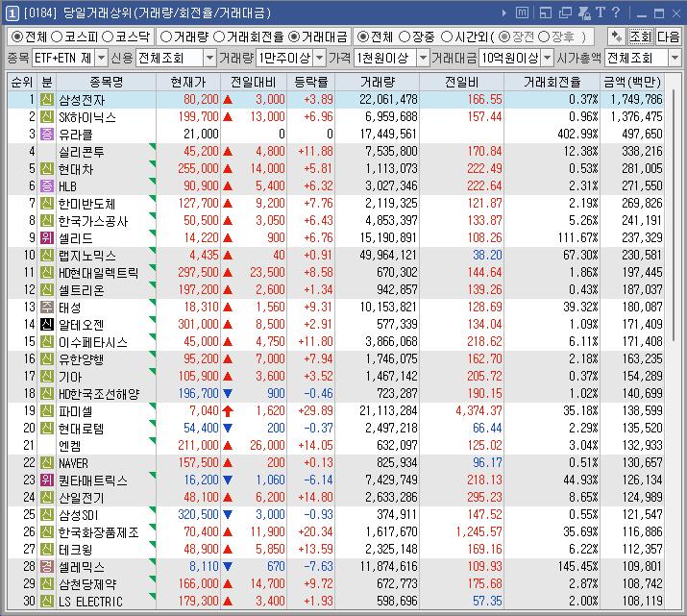Viewport: 687px width, 616px height.
Task: Open the 가격 1천원이상 dropdown
Action: click(x=423, y=58)
